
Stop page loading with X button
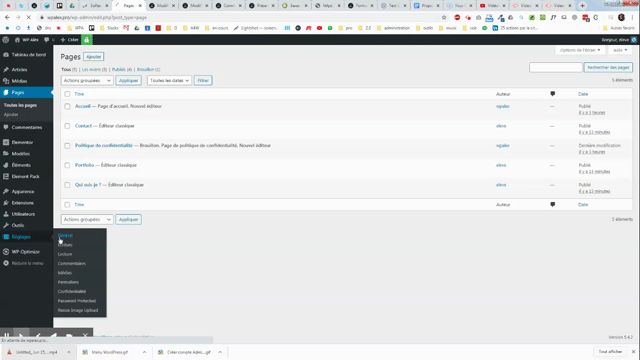(29, 18)
